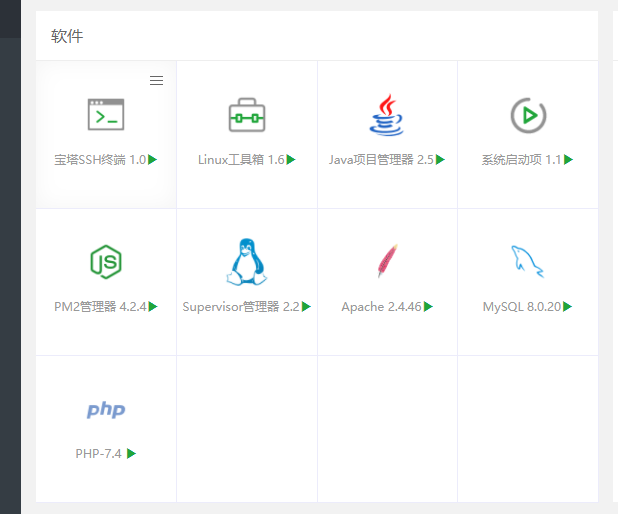The height and width of the screenshot is (514, 618).
Task: Open the PHP logo icon
Action: [106, 410]
